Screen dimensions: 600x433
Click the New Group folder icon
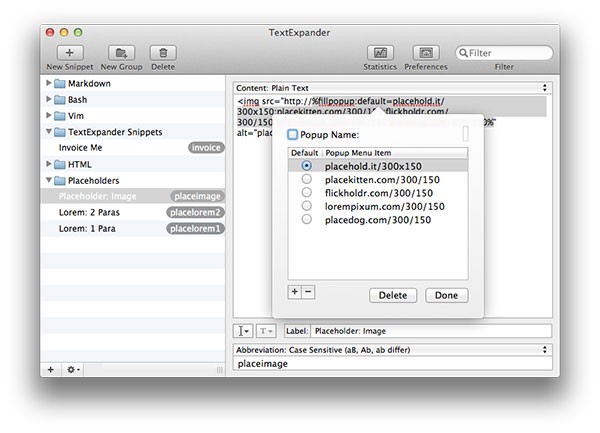(121, 53)
